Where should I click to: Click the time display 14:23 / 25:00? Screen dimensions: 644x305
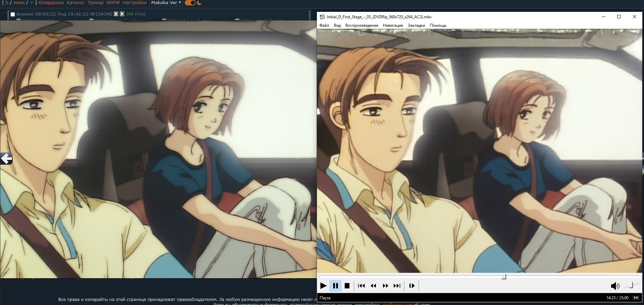tap(617, 298)
